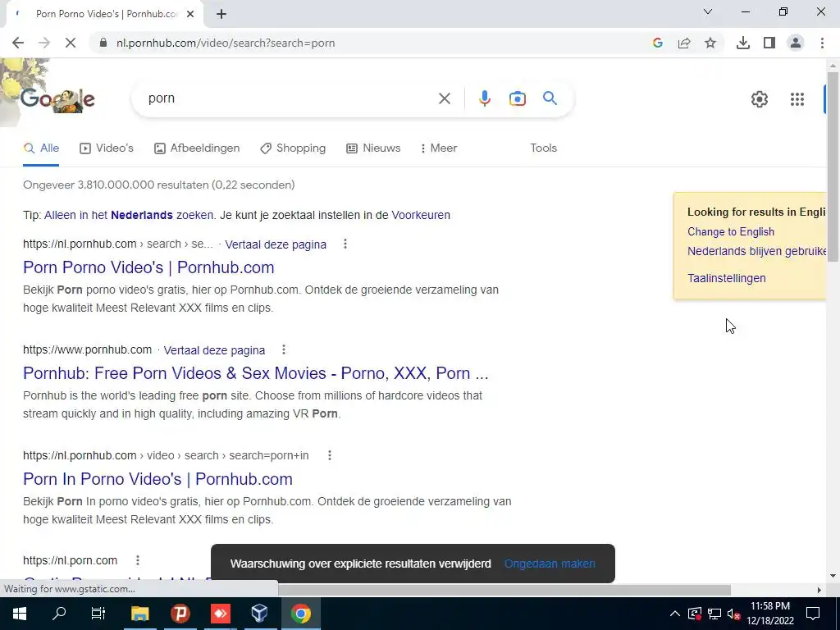Image resolution: width=840 pixels, height=630 pixels.
Task: Open the Porn In Porno Video's result
Action: (x=157, y=479)
